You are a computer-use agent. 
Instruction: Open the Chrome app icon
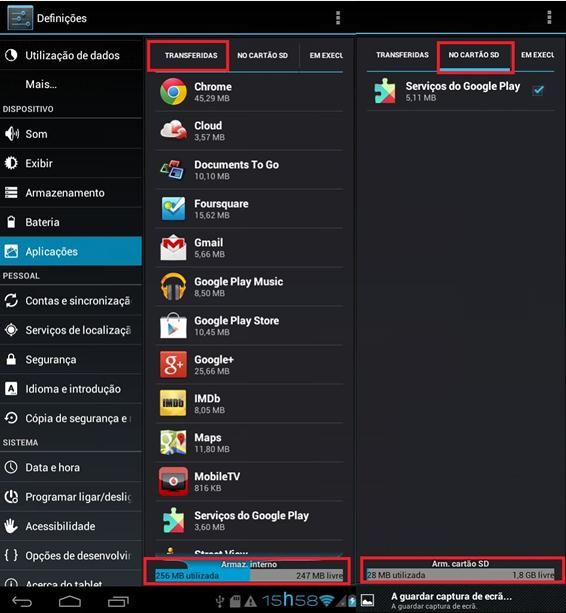(x=173, y=91)
